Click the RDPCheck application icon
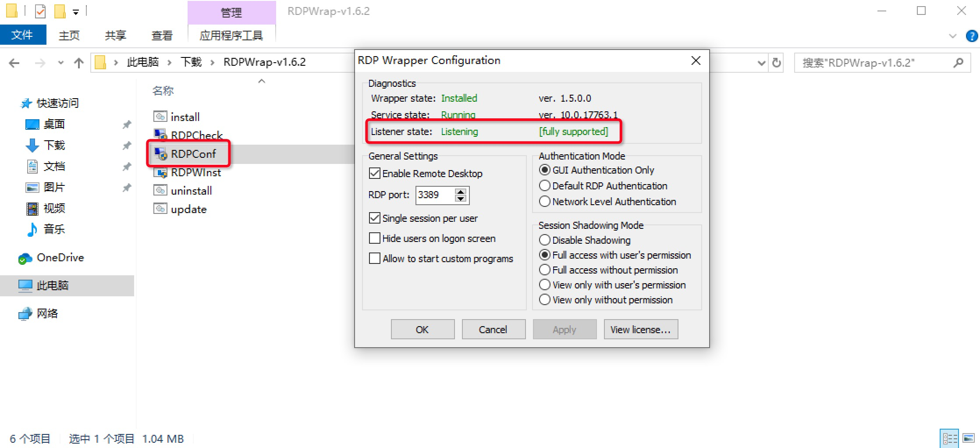 [160, 135]
